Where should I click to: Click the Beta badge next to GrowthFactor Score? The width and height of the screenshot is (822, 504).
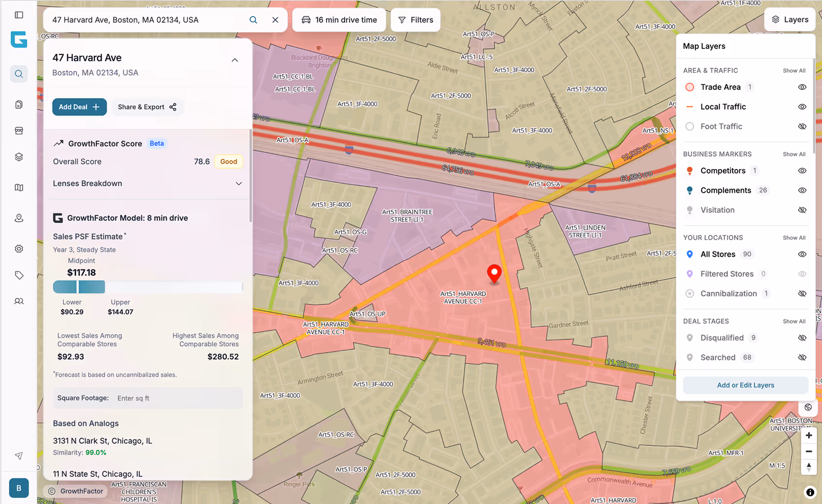(156, 143)
